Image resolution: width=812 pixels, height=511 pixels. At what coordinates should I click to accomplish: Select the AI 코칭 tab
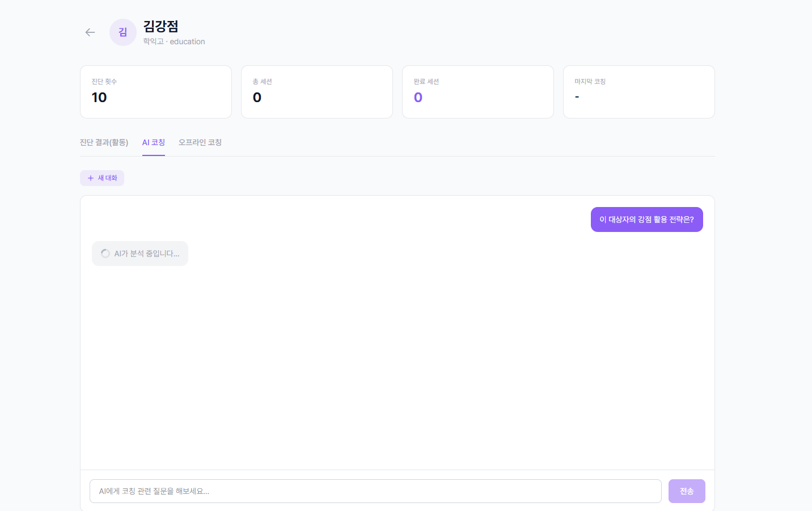click(x=153, y=142)
